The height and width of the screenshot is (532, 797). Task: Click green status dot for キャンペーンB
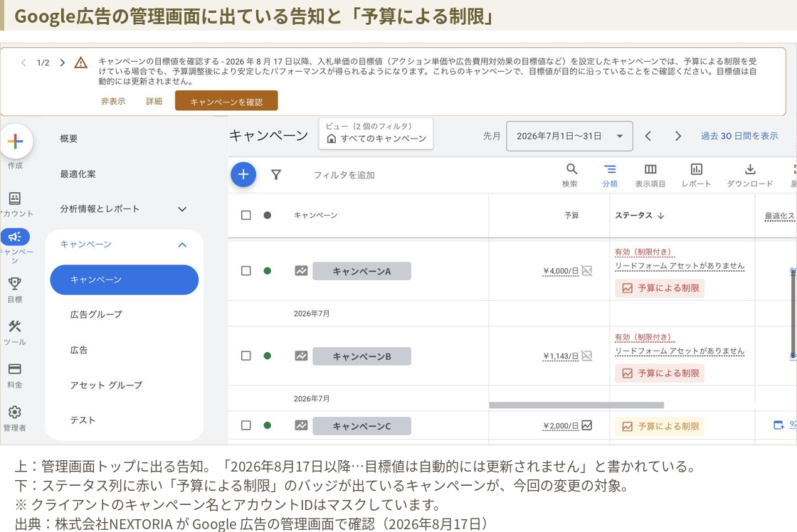pos(268,356)
